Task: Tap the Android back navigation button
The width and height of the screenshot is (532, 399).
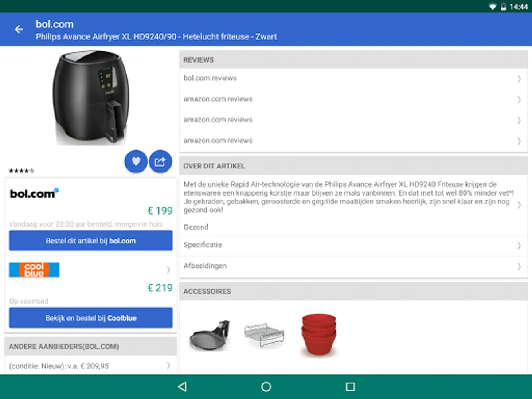Action: (x=182, y=387)
